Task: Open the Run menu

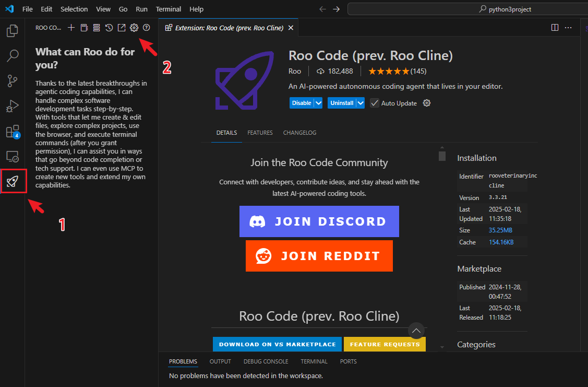Action: pyautogui.click(x=141, y=9)
